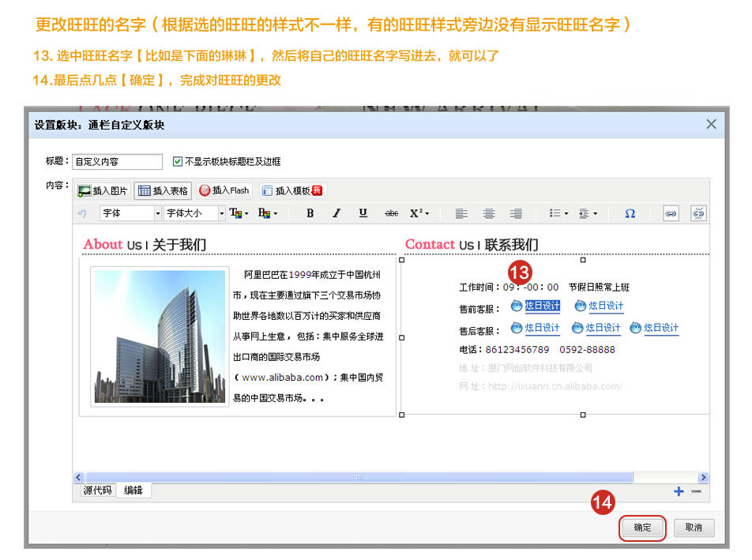This screenshot has height=560, width=752.
Task: Click the 确定 confirm button
Action: 642,528
